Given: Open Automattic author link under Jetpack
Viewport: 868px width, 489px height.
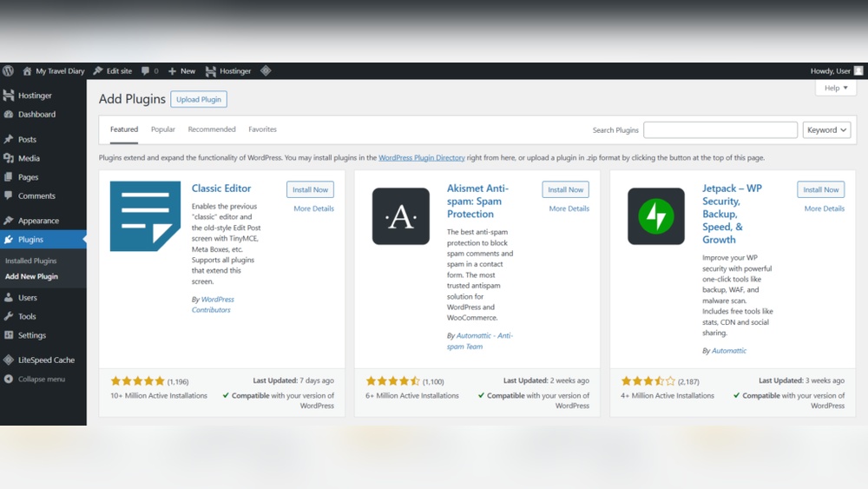Looking at the screenshot, I should pyautogui.click(x=729, y=351).
